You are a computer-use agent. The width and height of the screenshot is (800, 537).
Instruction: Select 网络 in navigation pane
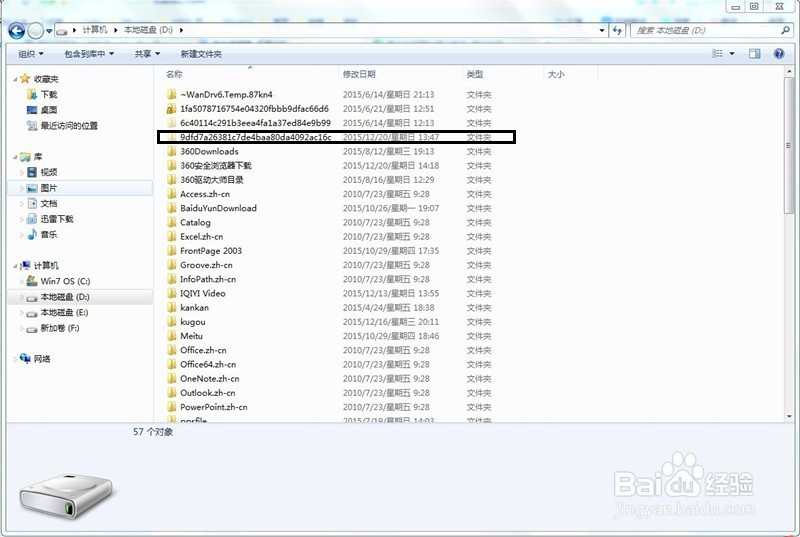42,359
